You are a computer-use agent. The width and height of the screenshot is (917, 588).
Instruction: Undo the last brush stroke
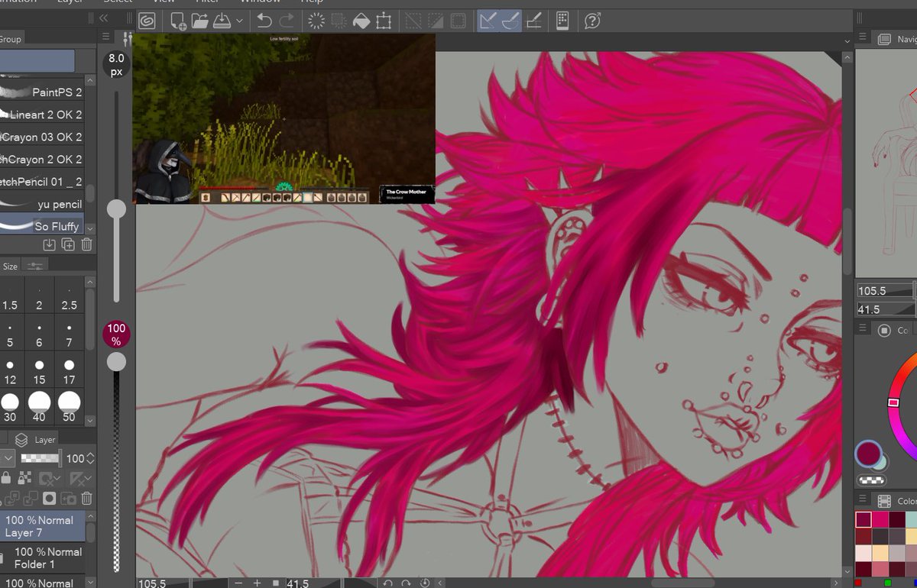[x=264, y=21]
